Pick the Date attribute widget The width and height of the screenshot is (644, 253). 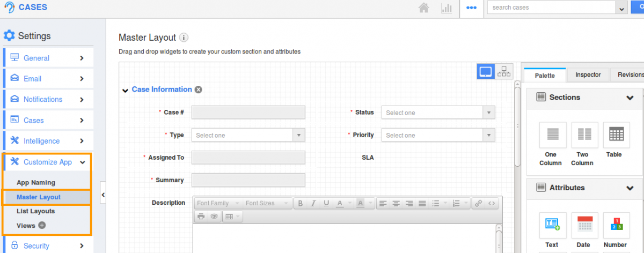coord(583,230)
